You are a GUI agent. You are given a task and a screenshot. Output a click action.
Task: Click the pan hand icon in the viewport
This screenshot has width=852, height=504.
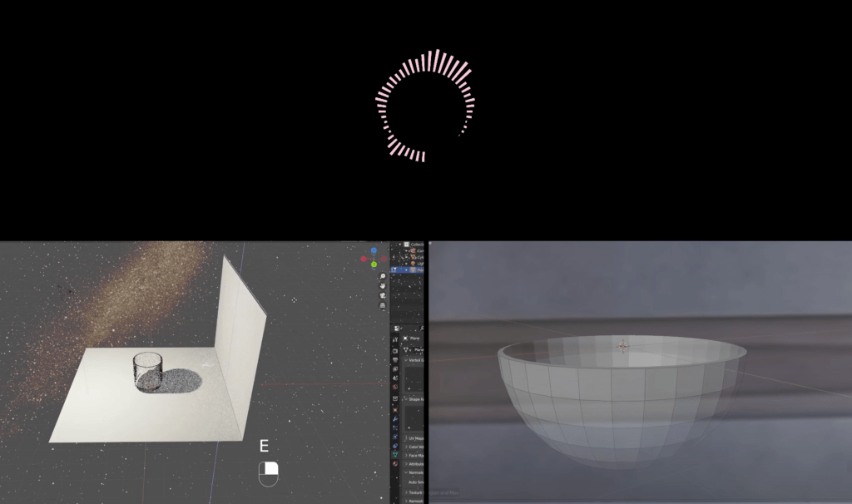tap(383, 286)
